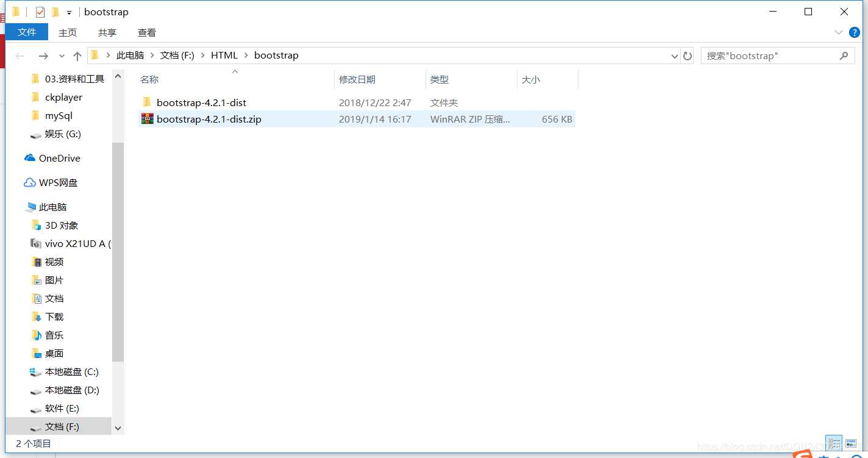Expand the ribbon with the chevron
The image size is (868, 458).
838,32
